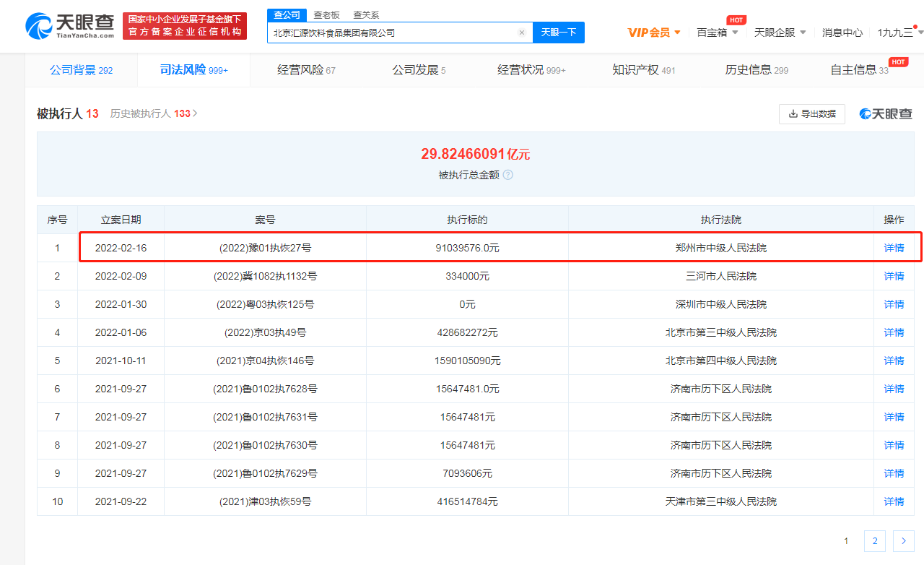The width and height of the screenshot is (924, 565).
Task: Open the 1九九三 user menu
Action: click(x=900, y=33)
